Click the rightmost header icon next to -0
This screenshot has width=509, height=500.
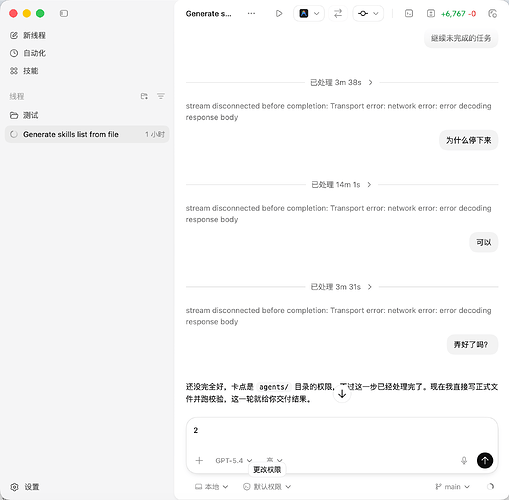tap(492, 14)
